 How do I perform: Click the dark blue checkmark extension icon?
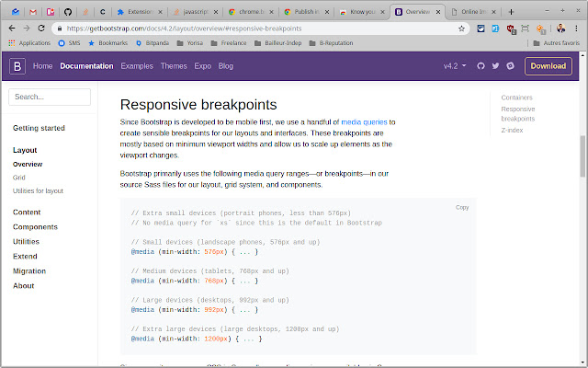(481, 29)
